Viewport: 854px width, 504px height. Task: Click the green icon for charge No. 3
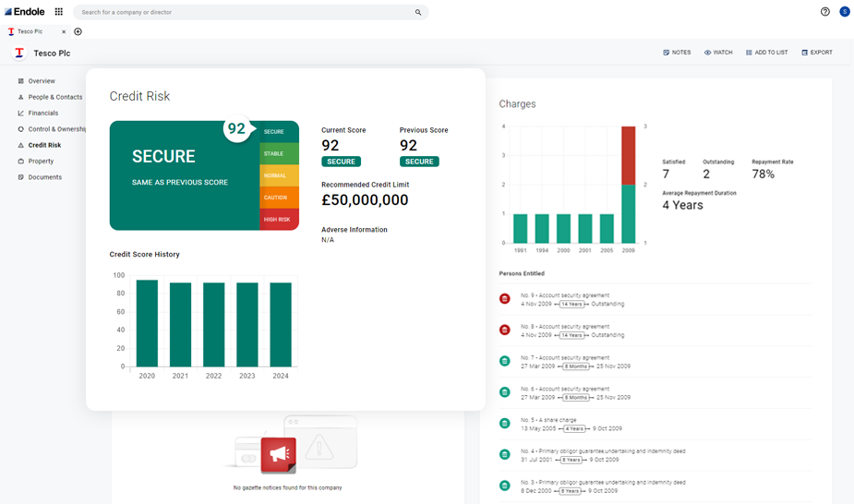tap(505, 486)
